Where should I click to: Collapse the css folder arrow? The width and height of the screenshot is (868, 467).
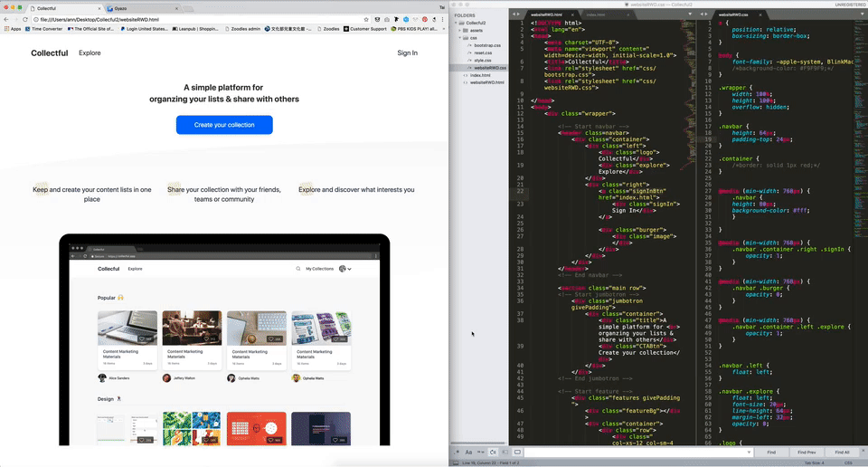[459, 38]
